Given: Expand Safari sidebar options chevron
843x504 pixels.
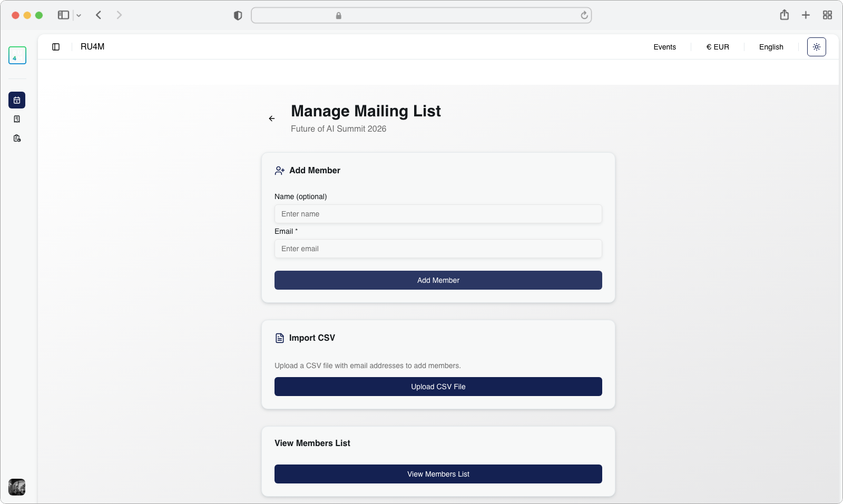Looking at the screenshot, I should [x=79, y=16].
